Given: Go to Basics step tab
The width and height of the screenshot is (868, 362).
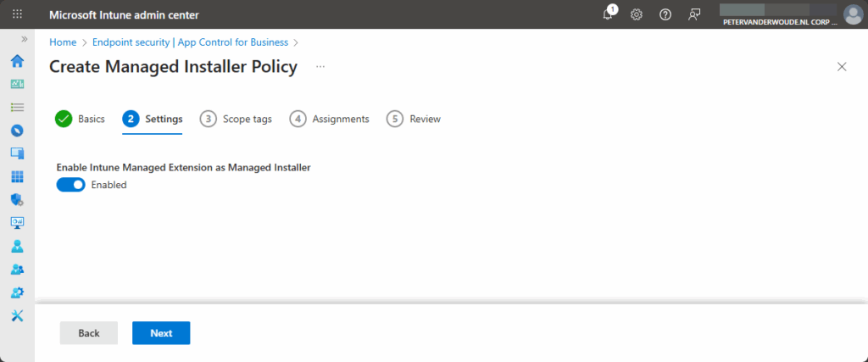Looking at the screenshot, I should 81,119.
